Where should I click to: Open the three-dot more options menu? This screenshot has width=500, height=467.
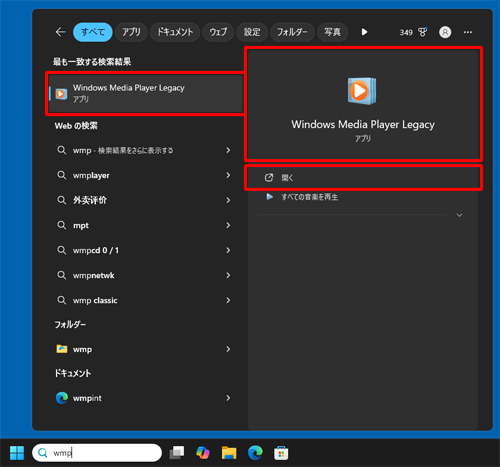pyautogui.click(x=468, y=32)
